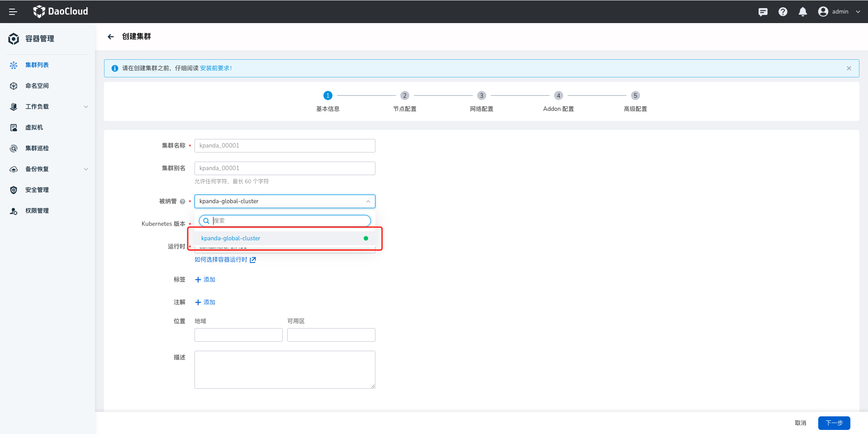
Task: Click the 虚拟机 sidebar item
Action: 34,128
